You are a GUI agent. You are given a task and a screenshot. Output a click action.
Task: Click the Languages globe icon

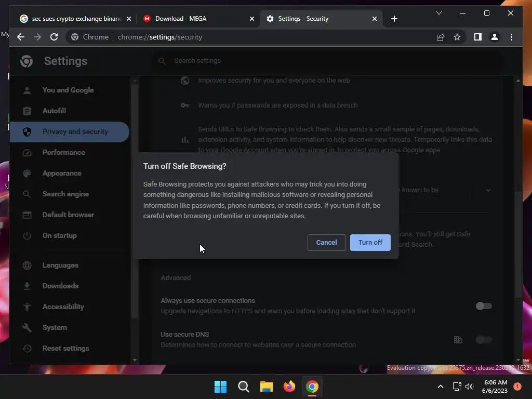(27, 265)
